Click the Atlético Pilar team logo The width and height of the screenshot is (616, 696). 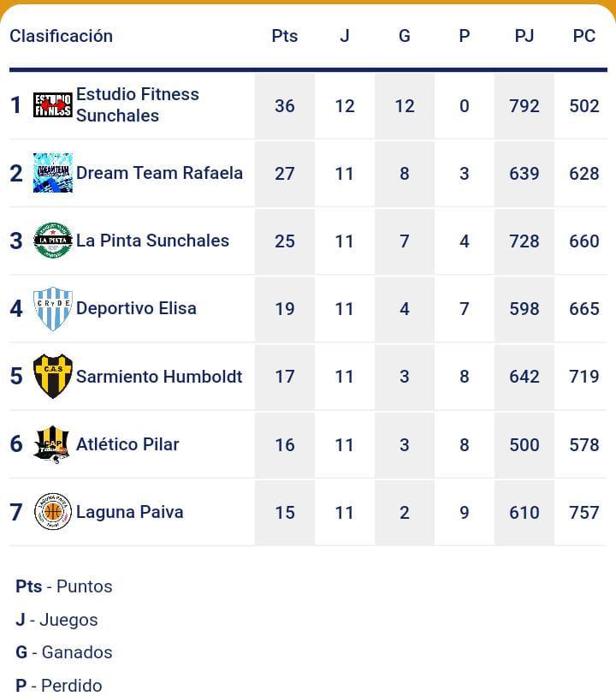tap(52, 444)
